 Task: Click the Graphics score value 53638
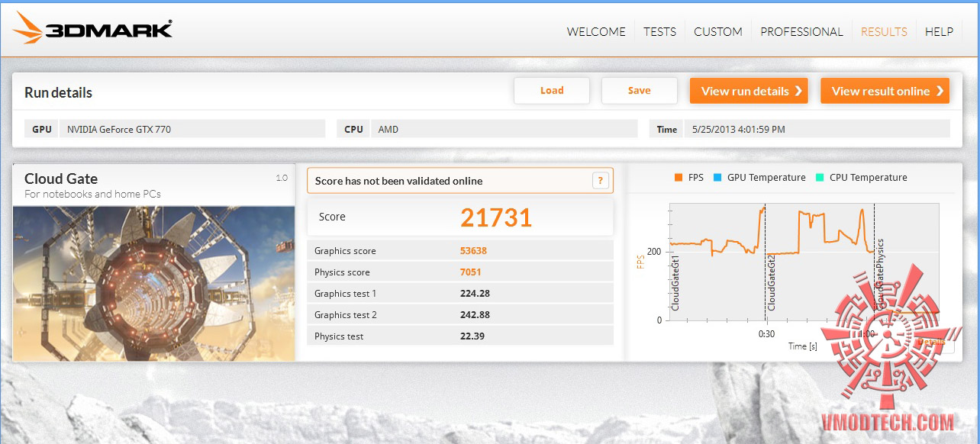[473, 251]
